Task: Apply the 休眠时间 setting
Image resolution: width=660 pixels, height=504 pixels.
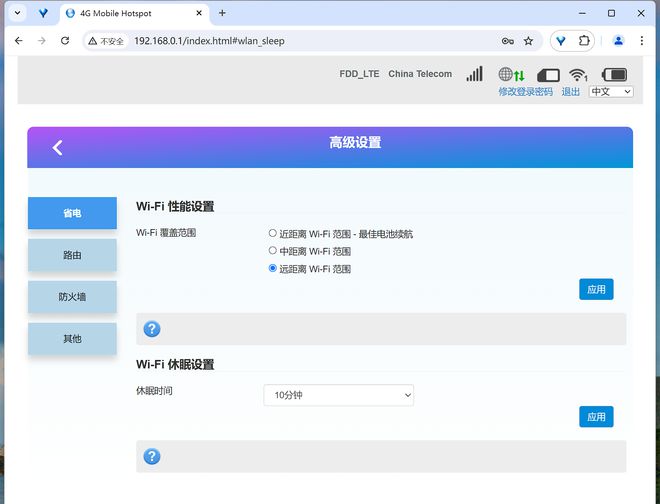Action: point(596,417)
